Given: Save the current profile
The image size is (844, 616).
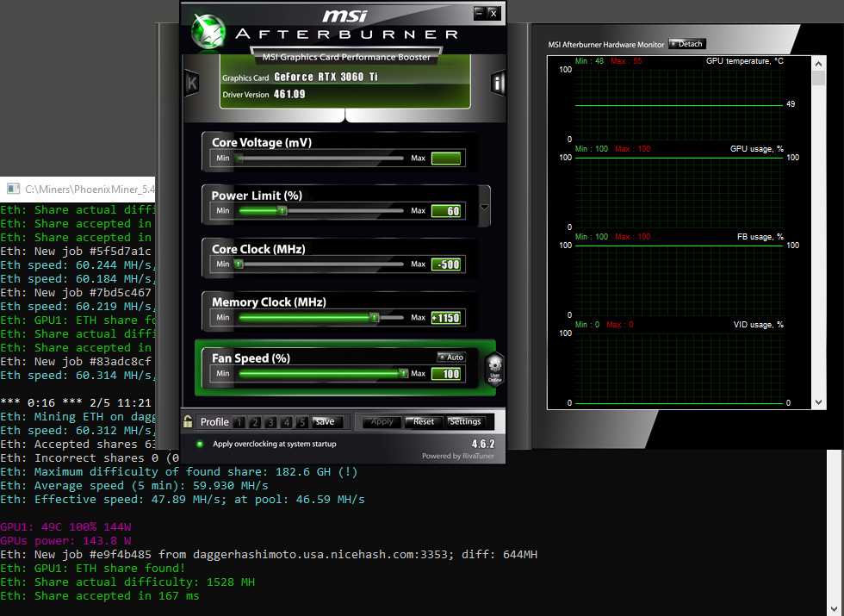Looking at the screenshot, I should click(x=326, y=422).
